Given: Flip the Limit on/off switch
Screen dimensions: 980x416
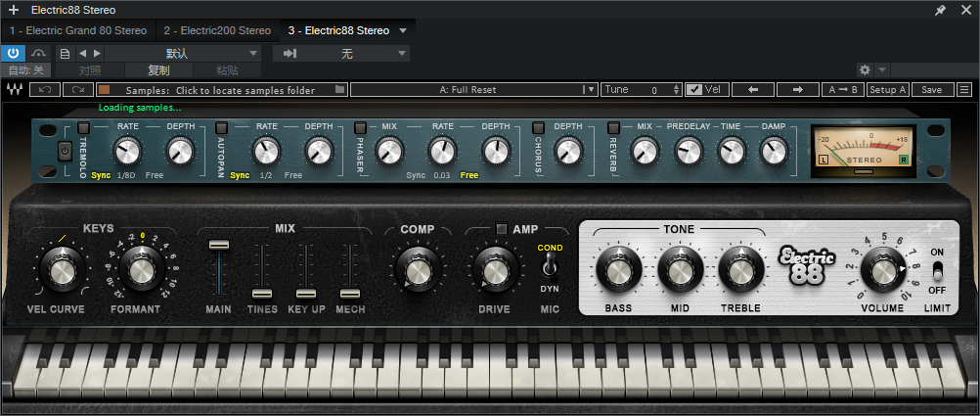Looking at the screenshot, I should click(x=937, y=271).
